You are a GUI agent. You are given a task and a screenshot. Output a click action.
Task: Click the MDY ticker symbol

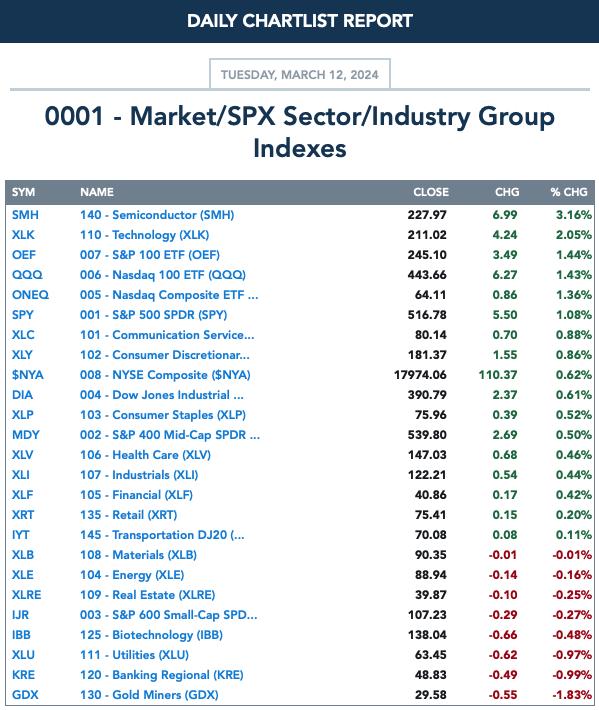pos(25,435)
